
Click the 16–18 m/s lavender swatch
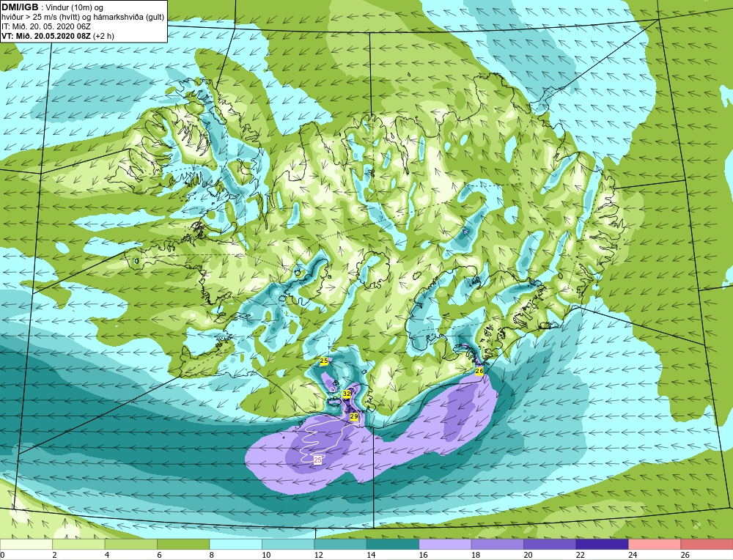[x=445, y=544]
